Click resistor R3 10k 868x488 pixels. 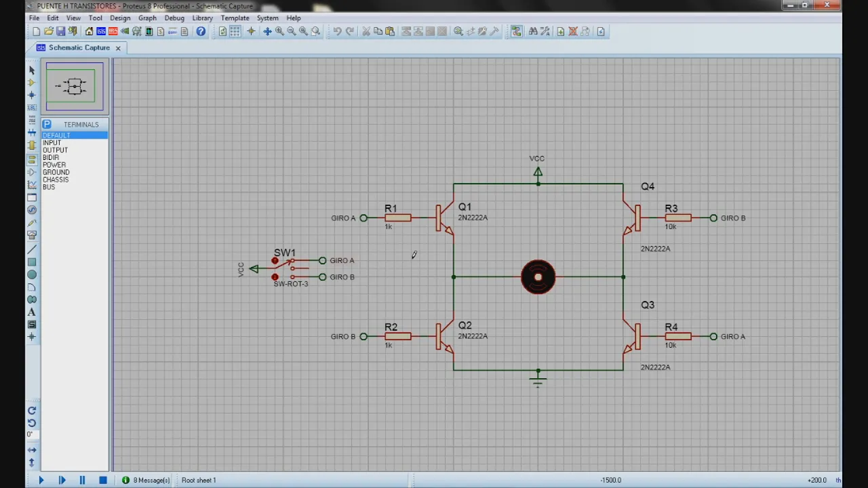[678, 218]
